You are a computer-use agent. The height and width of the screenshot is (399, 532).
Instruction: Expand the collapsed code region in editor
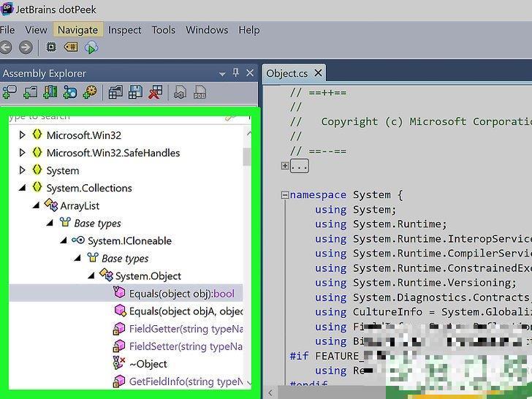[285, 166]
